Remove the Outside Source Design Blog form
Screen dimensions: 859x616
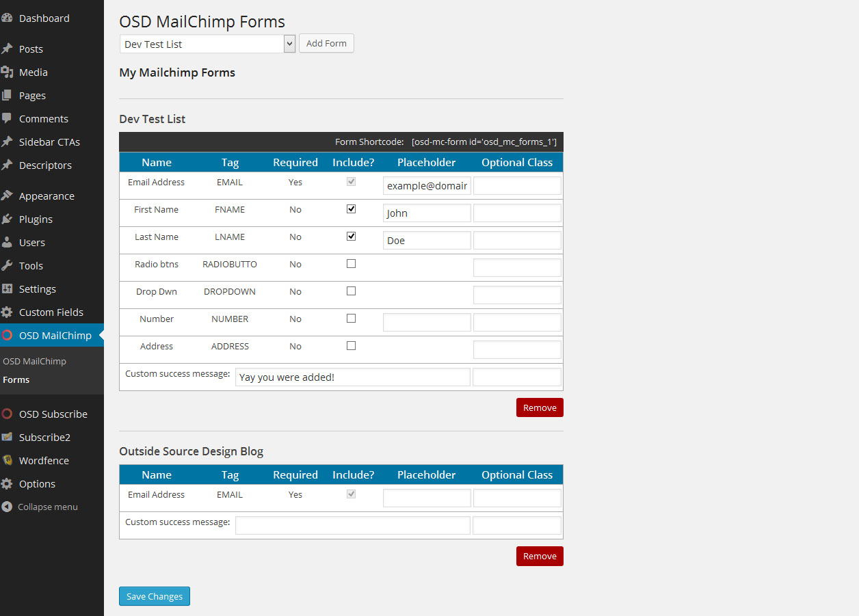(x=540, y=556)
